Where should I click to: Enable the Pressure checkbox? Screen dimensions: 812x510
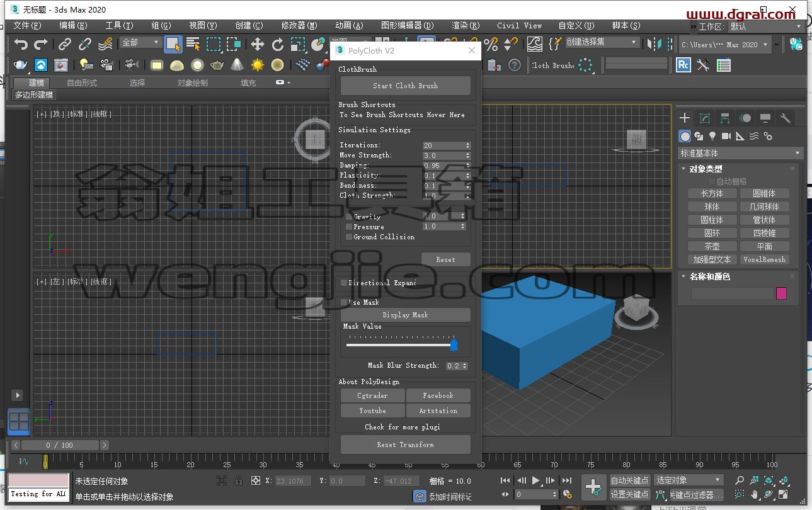349,227
